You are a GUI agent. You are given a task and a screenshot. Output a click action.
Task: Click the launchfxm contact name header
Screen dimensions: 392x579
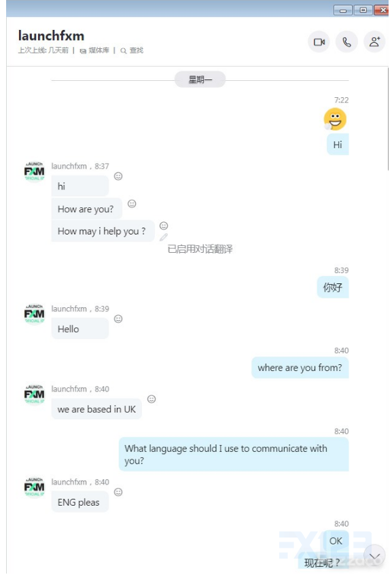coord(52,36)
